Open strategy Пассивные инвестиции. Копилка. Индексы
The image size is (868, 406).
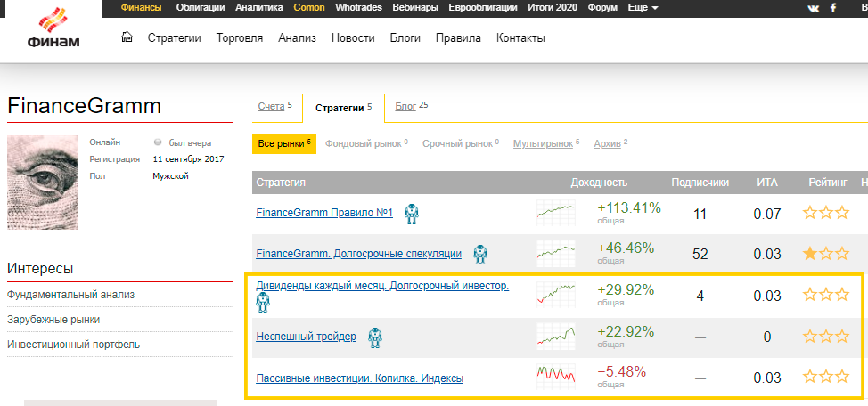click(x=360, y=379)
